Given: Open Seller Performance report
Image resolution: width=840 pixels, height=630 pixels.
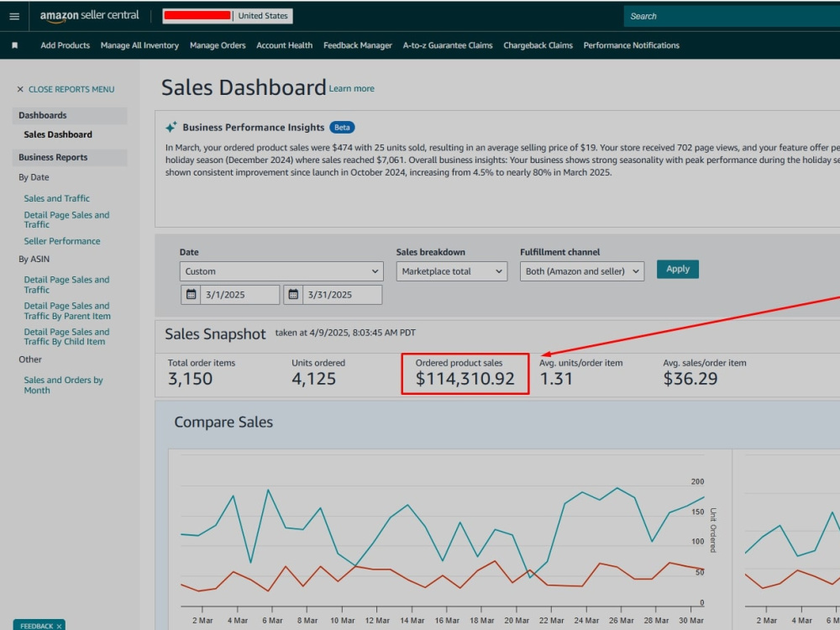Looking at the screenshot, I should (62, 241).
